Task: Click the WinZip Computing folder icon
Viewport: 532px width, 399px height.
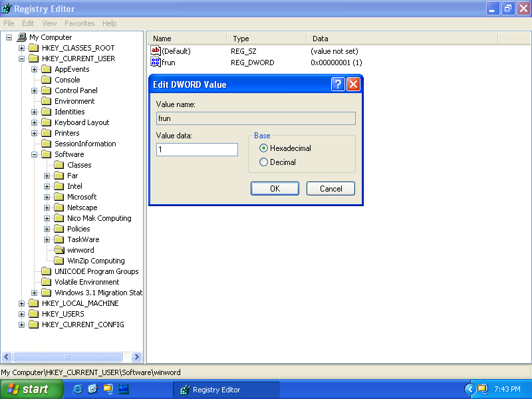Action: (x=59, y=261)
